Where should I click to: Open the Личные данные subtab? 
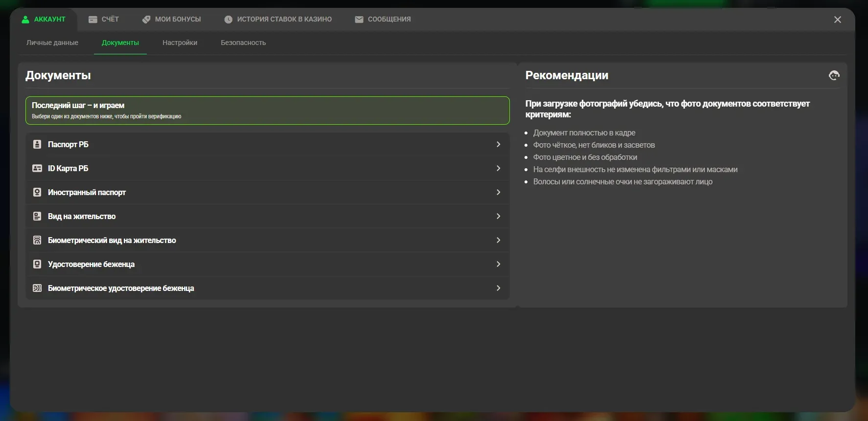coord(52,43)
